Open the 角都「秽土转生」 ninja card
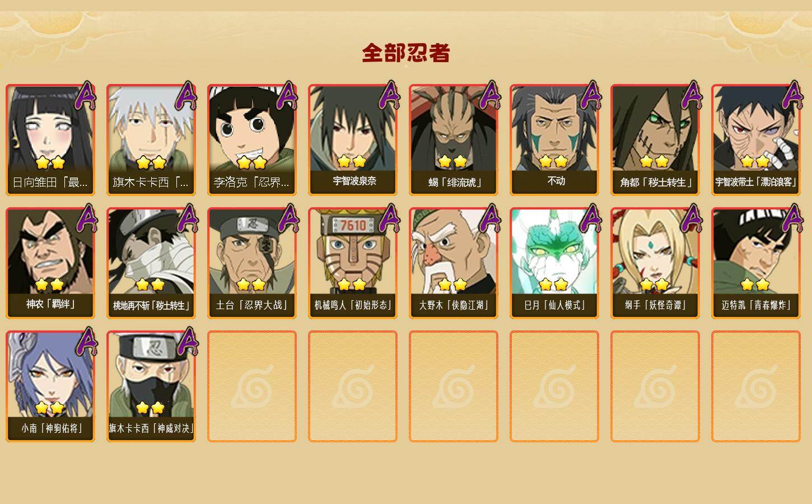The height and width of the screenshot is (504, 812). coord(655,140)
